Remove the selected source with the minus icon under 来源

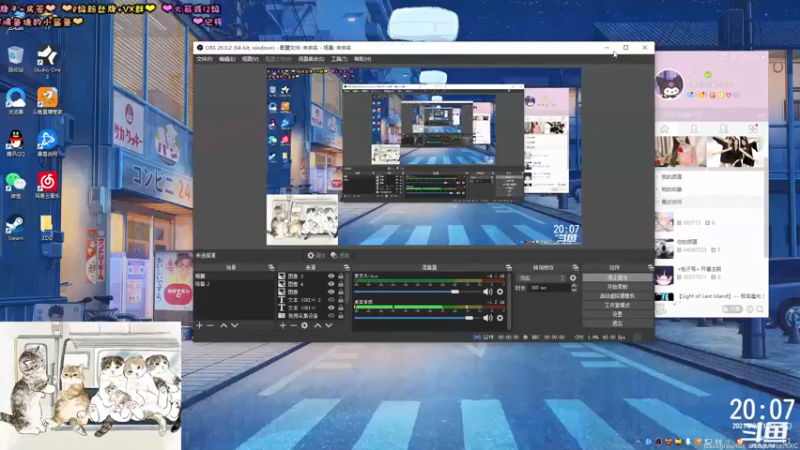click(x=293, y=326)
